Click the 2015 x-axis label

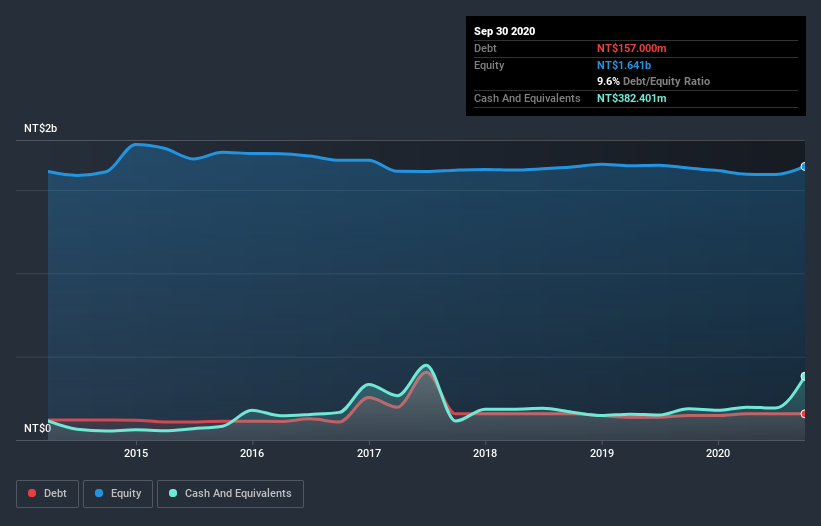pyautogui.click(x=136, y=453)
